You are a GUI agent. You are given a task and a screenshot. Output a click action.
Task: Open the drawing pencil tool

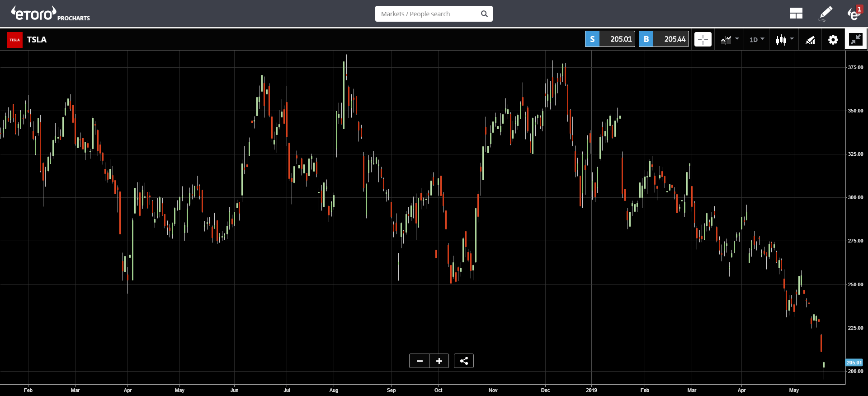pyautogui.click(x=826, y=14)
